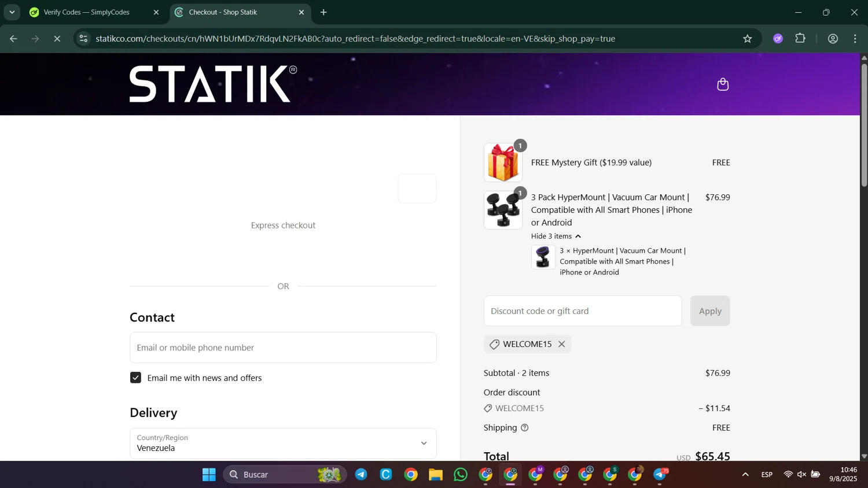The width and height of the screenshot is (868, 488).
Task: Click the $76.99 HyperMount price
Action: point(718,197)
